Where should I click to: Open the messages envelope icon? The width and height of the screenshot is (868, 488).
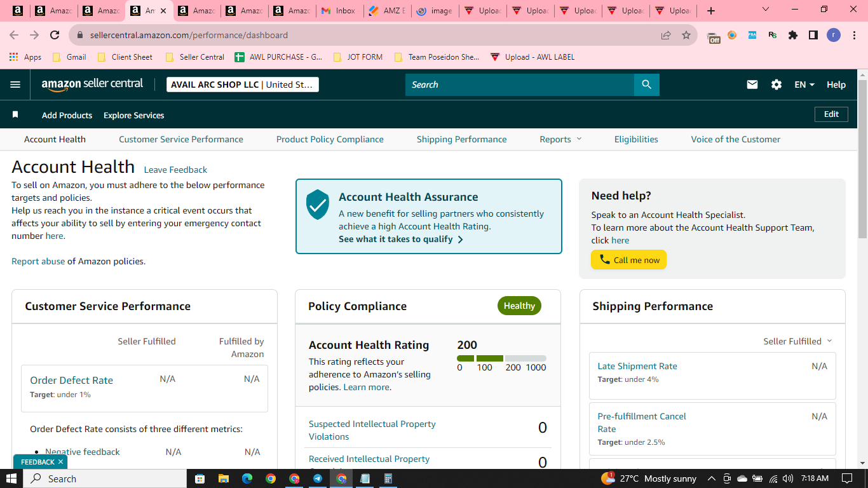752,85
